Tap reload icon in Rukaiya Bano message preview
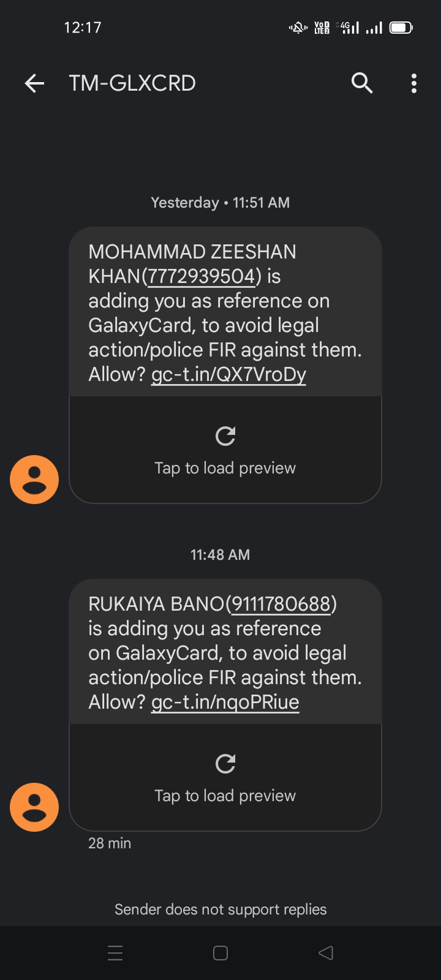 (x=225, y=764)
